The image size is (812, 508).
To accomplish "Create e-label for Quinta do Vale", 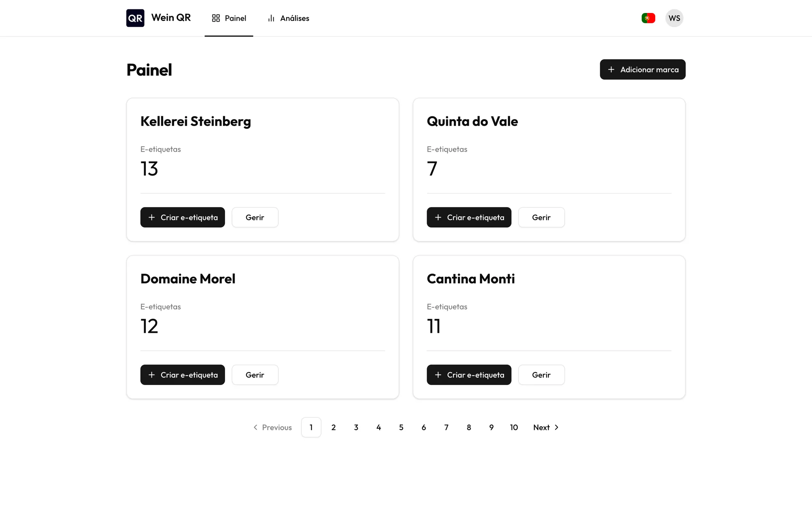I will click(469, 217).
